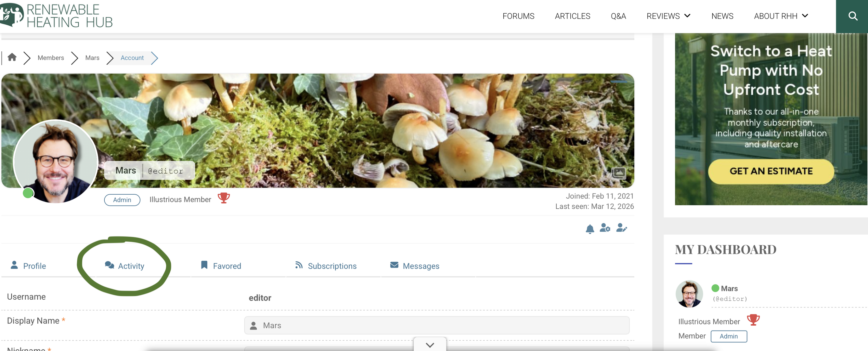
Task: Click the user settings gear icon
Action: tap(604, 228)
